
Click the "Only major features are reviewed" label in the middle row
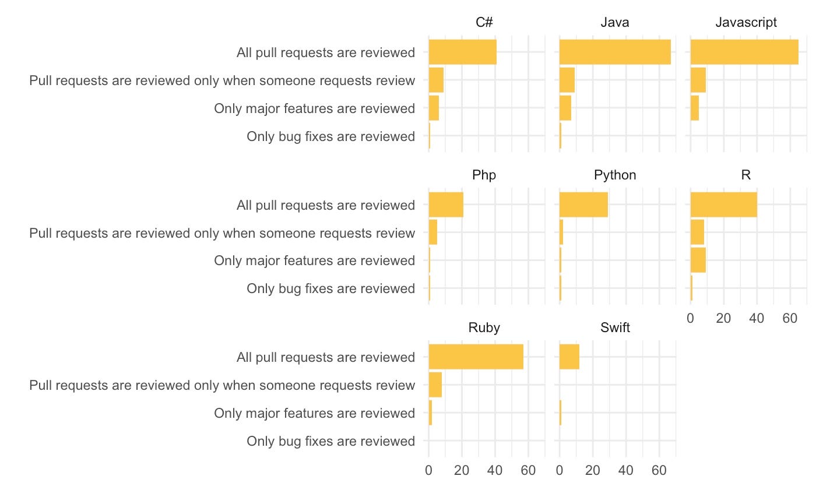tap(315, 260)
